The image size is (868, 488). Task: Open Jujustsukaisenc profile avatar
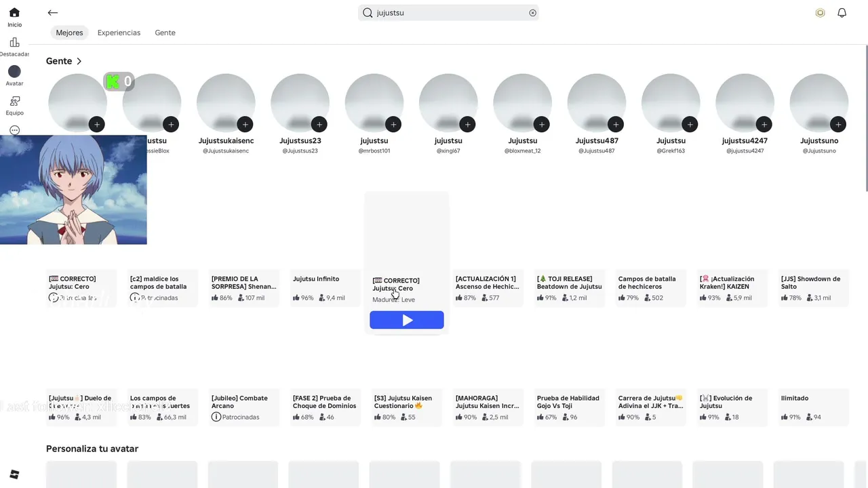pyautogui.click(x=226, y=103)
